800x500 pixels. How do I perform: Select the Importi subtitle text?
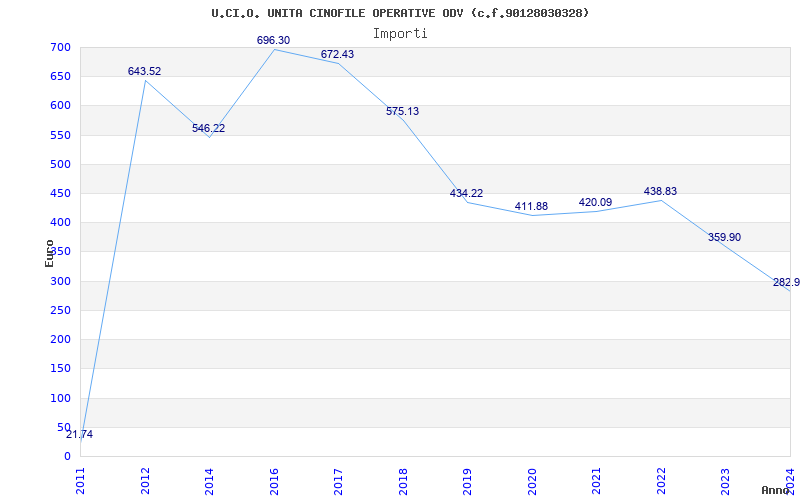point(400,34)
